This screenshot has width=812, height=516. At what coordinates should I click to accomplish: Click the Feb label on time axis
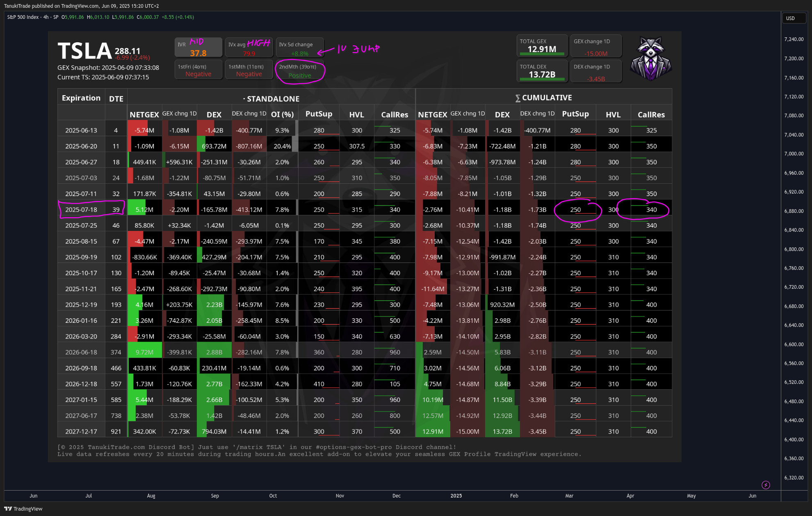(x=514, y=496)
